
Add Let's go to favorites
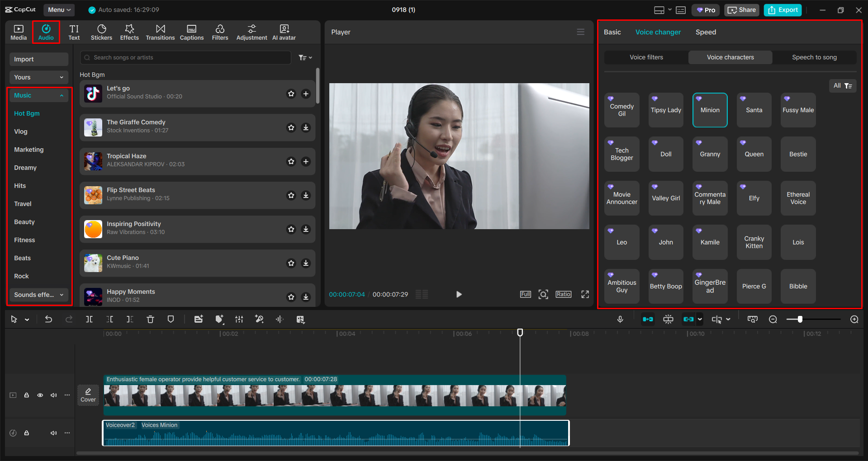291,94
